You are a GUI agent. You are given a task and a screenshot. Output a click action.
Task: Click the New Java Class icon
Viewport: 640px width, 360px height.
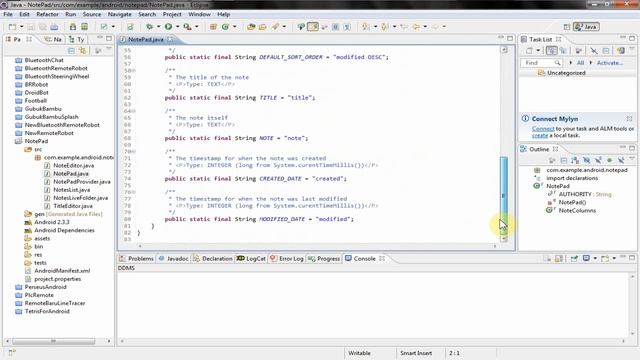tap(225, 27)
